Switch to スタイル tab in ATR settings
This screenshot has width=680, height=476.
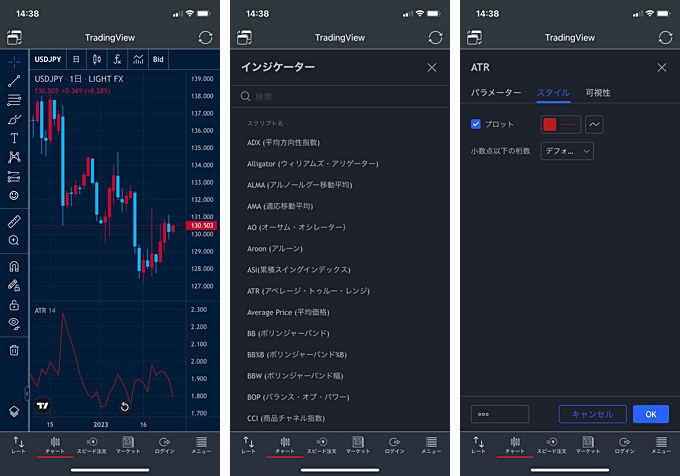point(553,93)
